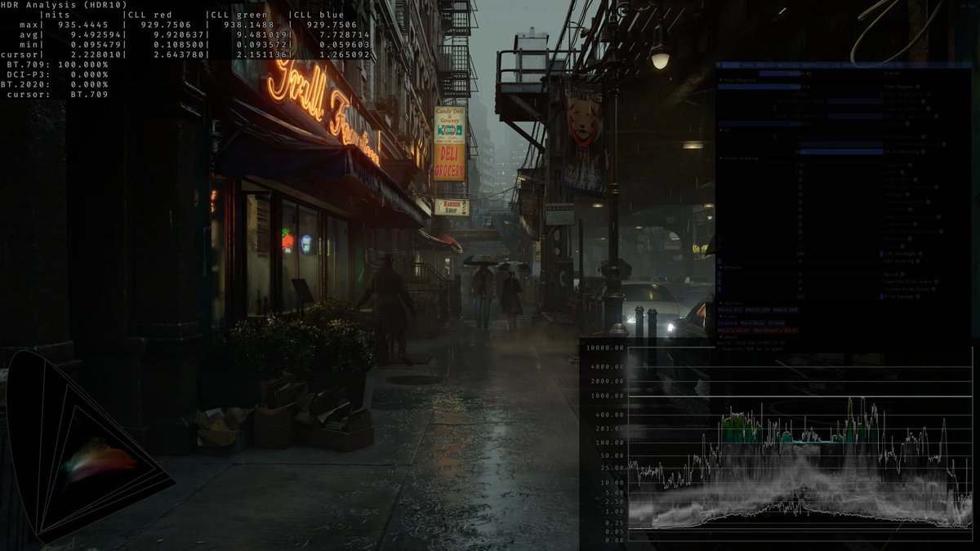Open the More Mods link

point(752,323)
